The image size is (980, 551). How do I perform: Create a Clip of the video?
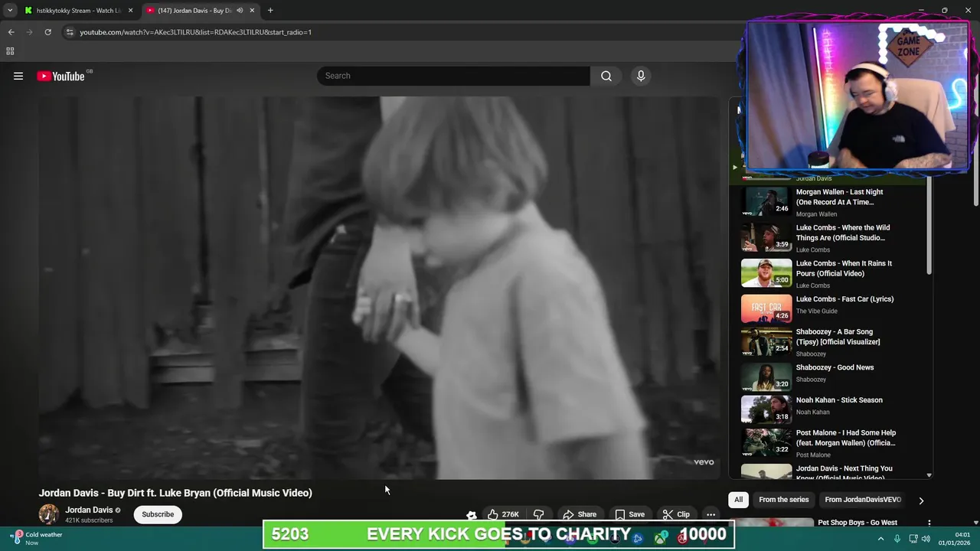pyautogui.click(x=676, y=514)
